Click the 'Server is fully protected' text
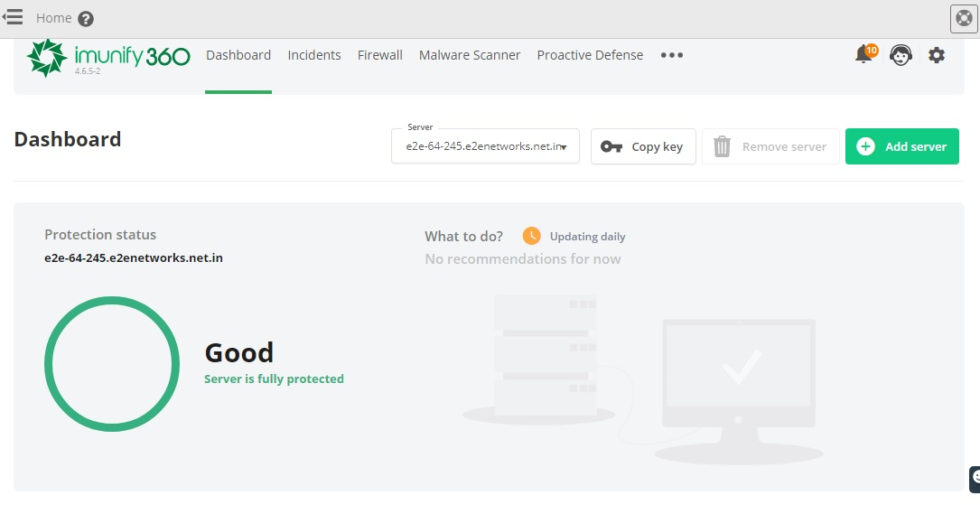 point(274,379)
